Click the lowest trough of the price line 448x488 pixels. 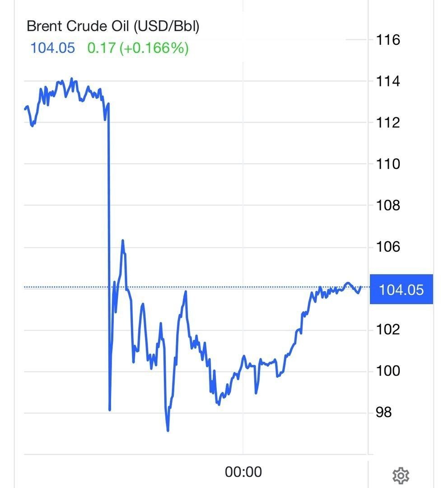tap(168, 430)
